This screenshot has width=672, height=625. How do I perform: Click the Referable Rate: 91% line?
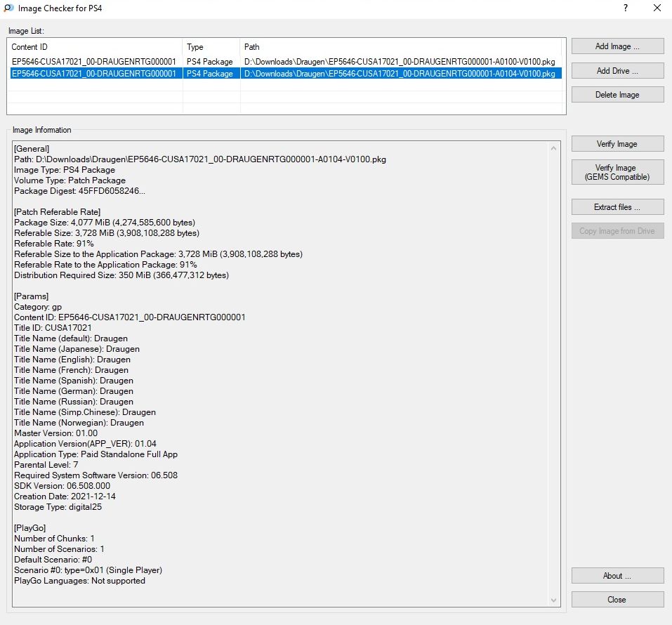(54, 244)
